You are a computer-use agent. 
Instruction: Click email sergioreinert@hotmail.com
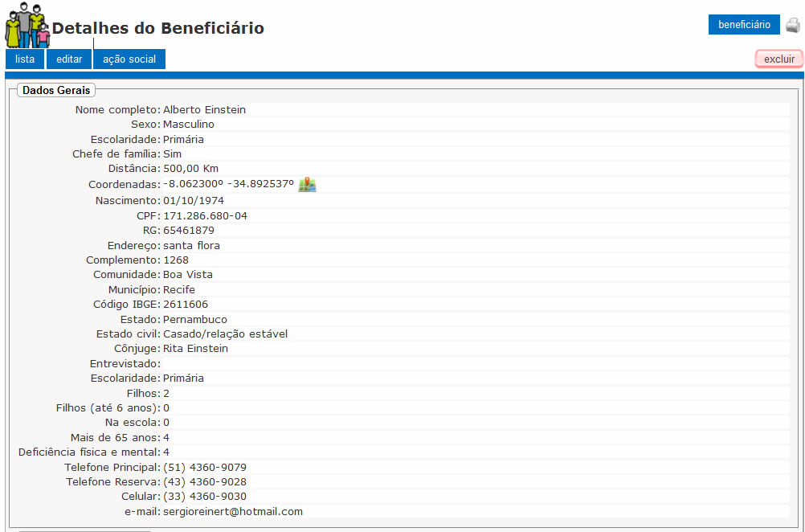click(x=233, y=511)
